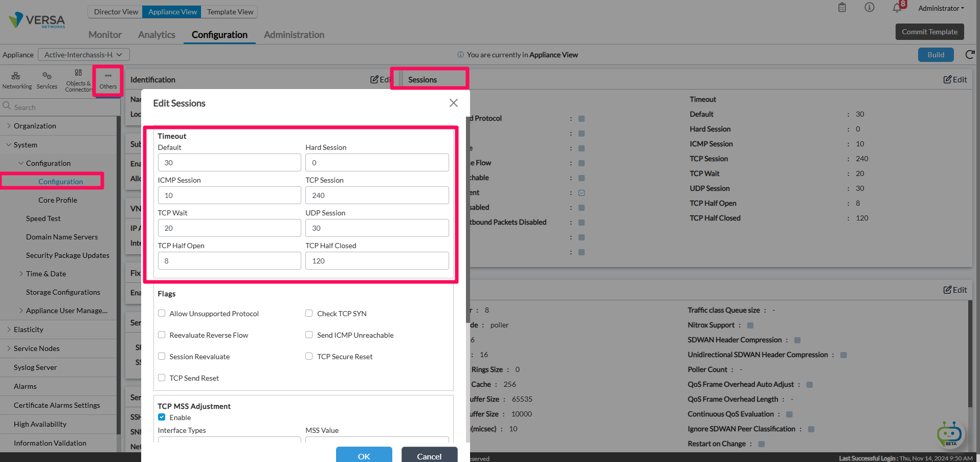Image resolution: width=980 pixels, height=462 pixels.
Task: Open the Monitor tab
Action: tap(105, 34)
